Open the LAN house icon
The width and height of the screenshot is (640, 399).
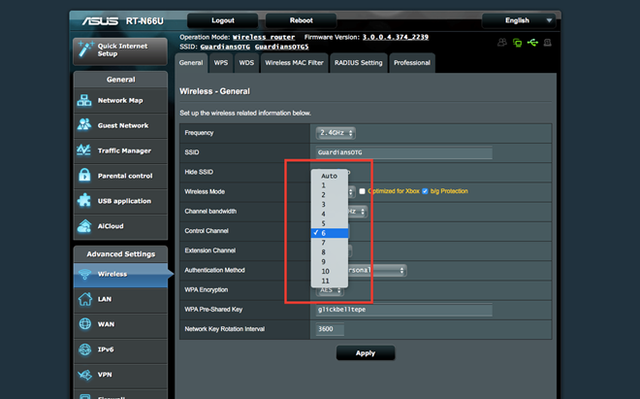point(85,299)
